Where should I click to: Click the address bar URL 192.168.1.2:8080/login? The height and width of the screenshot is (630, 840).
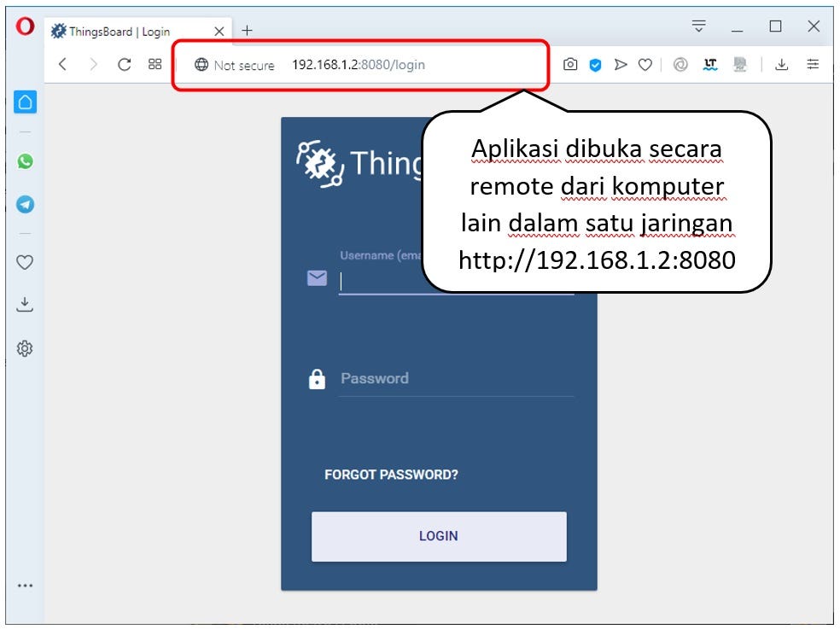[x=359, y=65]
